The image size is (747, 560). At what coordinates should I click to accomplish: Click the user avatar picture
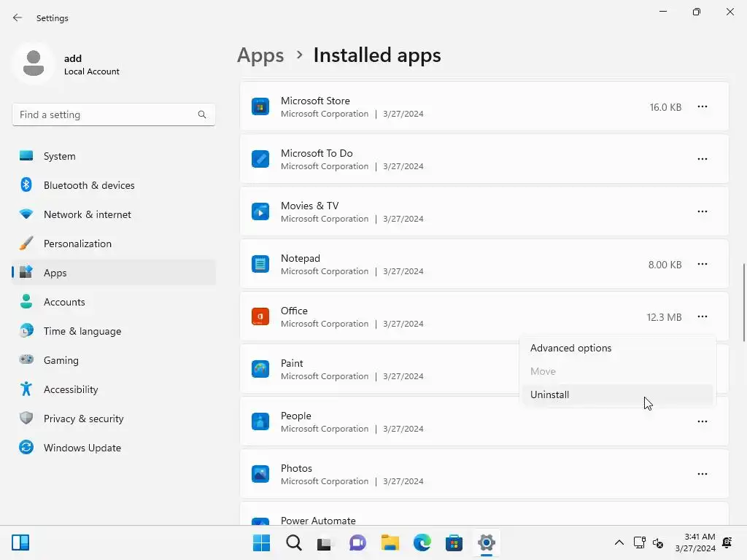(x=34, y=63)
